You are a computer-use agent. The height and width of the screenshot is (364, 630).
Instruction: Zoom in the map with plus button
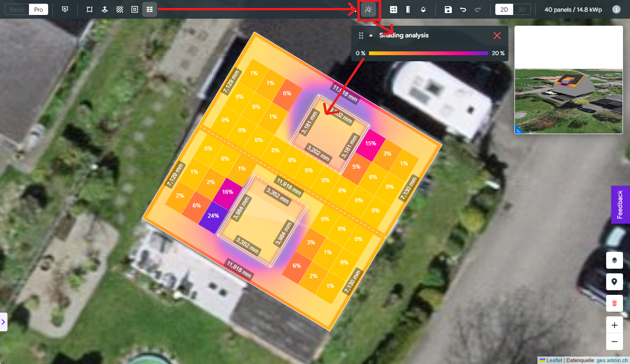614,325
